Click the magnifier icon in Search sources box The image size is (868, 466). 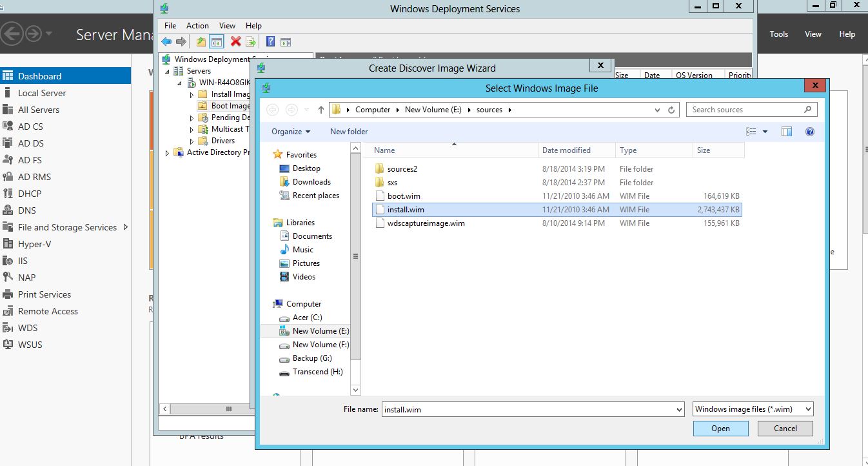click(x=807, y=110)
